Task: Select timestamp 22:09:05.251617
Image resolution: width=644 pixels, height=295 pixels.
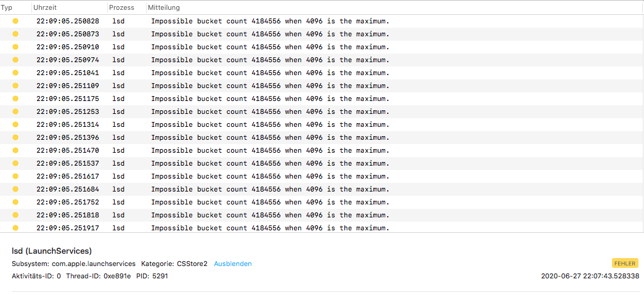Action: coord(67,176)
